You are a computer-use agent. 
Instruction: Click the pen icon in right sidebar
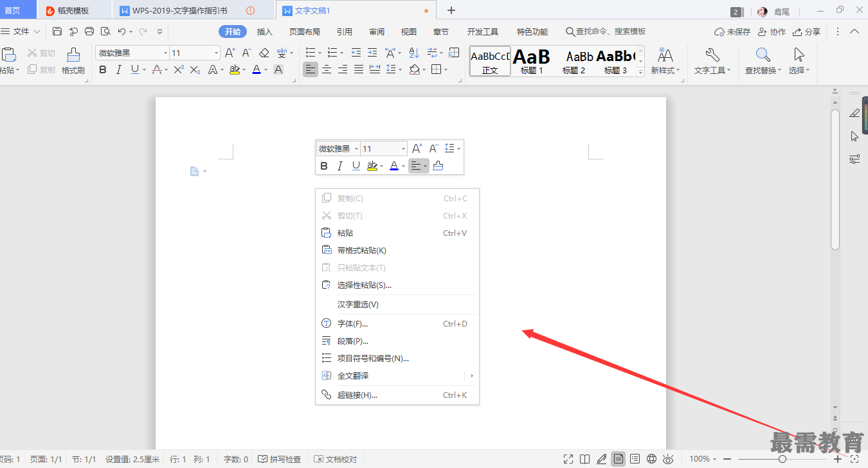(854, 113)
